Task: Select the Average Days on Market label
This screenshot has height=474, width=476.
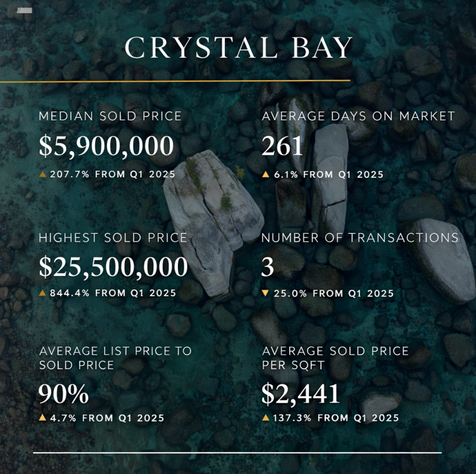Action: tap(358, 117)
